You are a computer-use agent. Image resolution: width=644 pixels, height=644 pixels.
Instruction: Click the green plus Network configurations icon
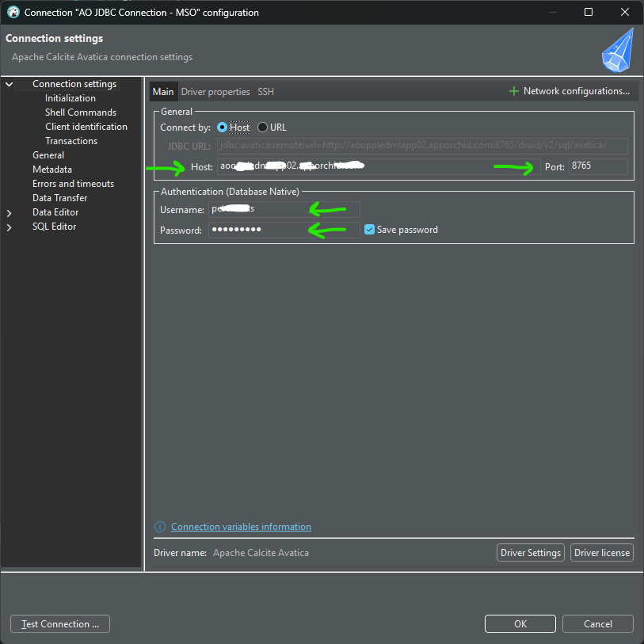[x=514, y=92]
